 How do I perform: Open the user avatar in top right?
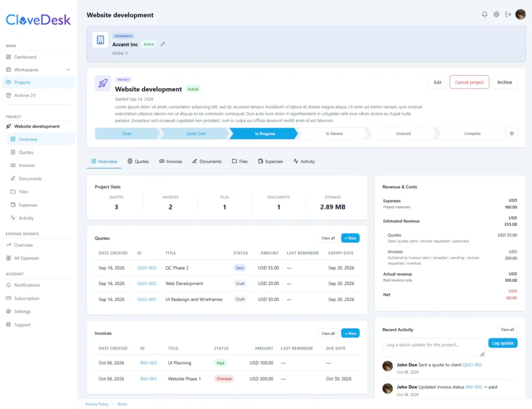(x=521, y=14)
